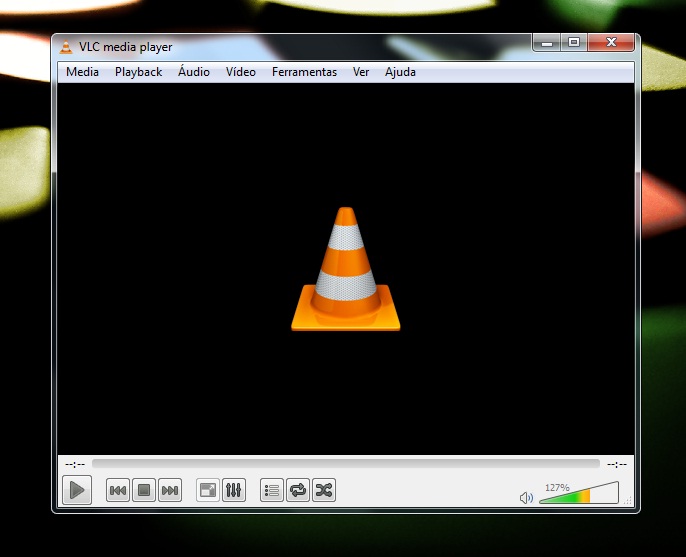686x557 pixels.
Task: Click the playback seek bar
Action: point(346,464)
